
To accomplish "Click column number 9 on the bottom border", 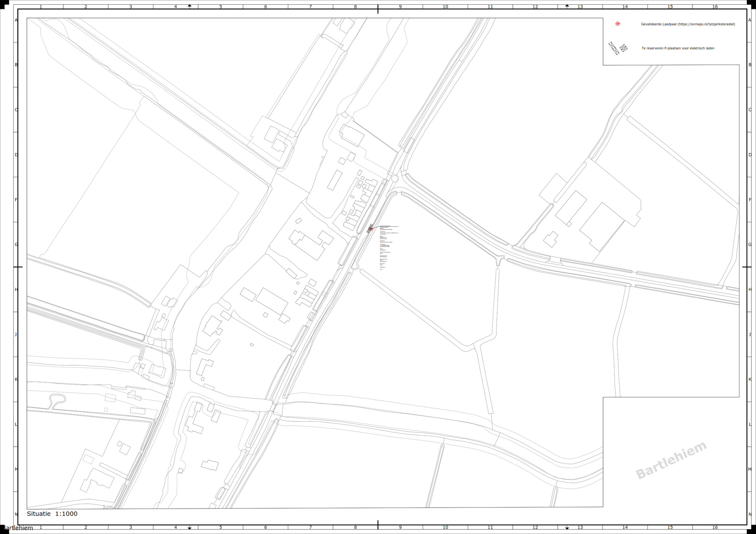I will (401, 528).
